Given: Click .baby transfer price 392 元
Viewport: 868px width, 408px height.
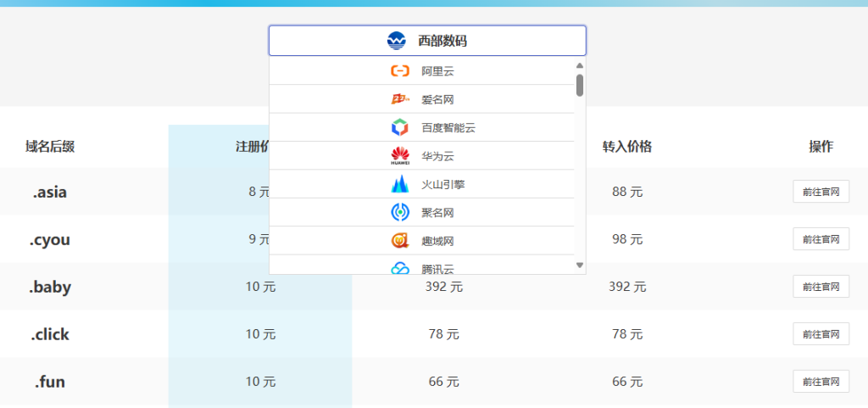Looking at the screenshot, I should click(627, 287).
